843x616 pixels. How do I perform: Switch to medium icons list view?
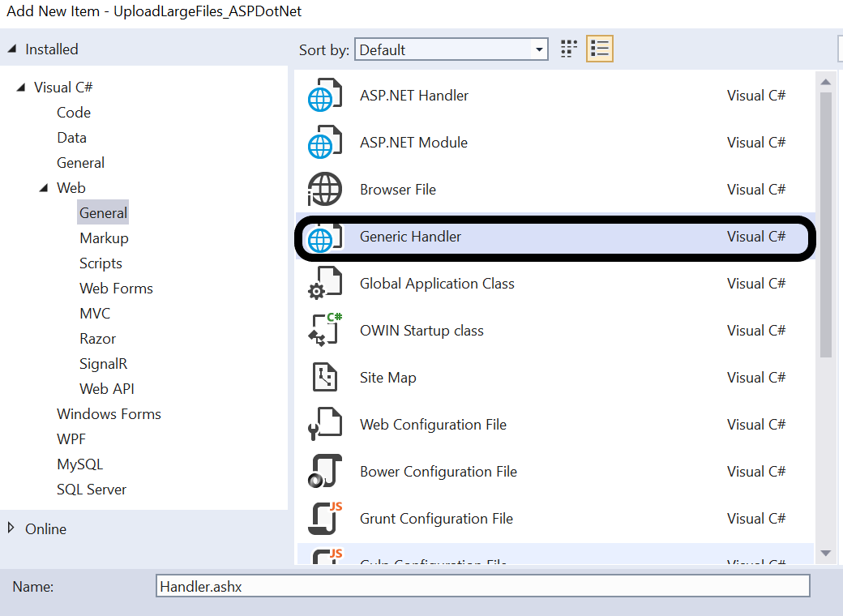pyautogui.click(x=600, y=49)
